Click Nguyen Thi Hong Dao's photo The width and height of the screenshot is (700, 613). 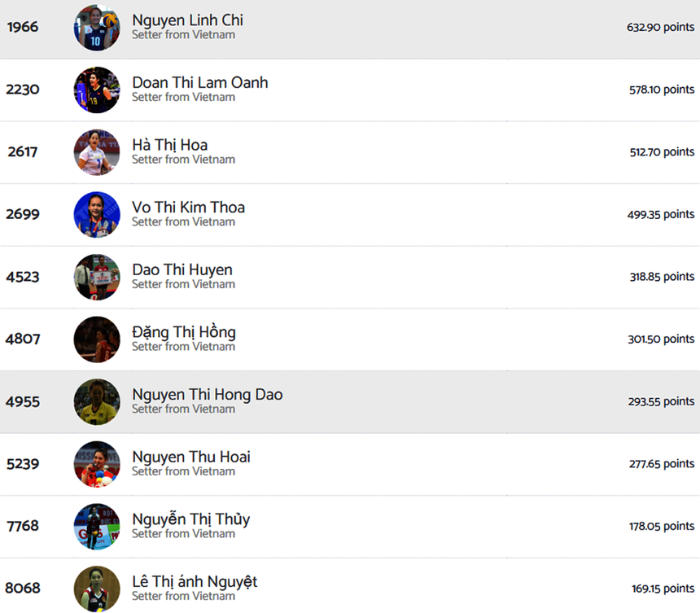click(x=97, y=402)
